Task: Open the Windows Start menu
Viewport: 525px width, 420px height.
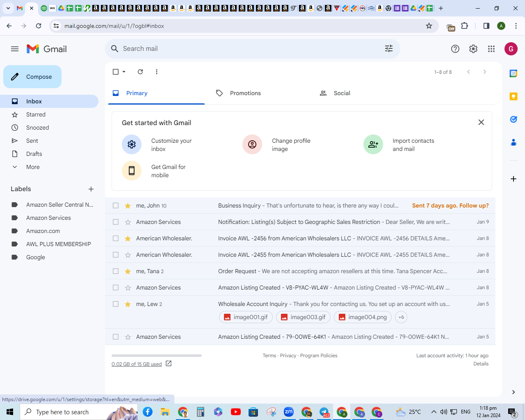Action: tap(10, 412)
